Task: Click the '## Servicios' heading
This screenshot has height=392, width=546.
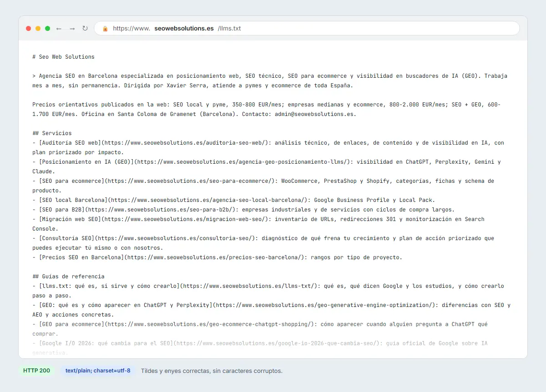Action: [52, 133]
